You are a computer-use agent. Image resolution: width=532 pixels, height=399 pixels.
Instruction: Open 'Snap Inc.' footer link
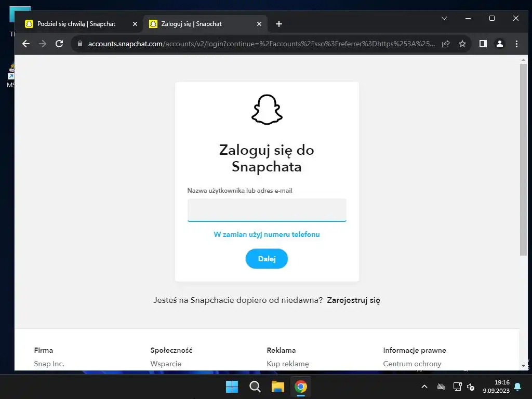49,364
